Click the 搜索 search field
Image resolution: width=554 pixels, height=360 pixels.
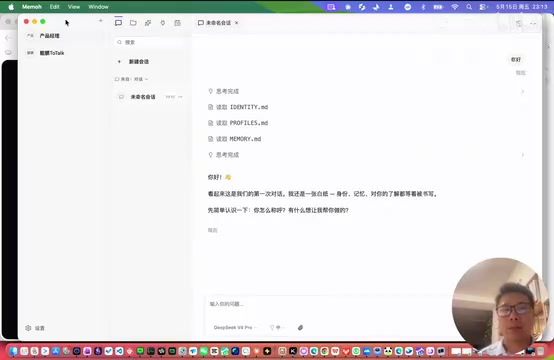click(x=150, y=42)
